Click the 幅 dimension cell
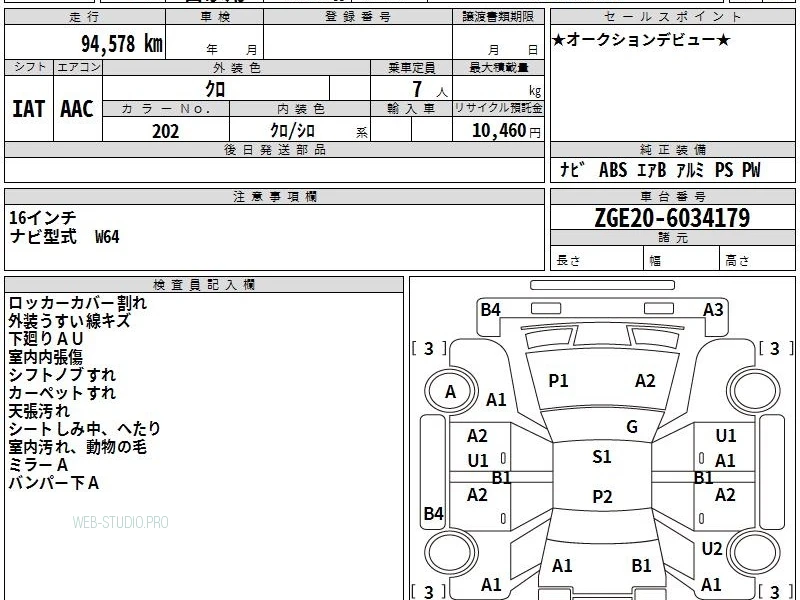 pyautogui.click(x=682, y=260)
